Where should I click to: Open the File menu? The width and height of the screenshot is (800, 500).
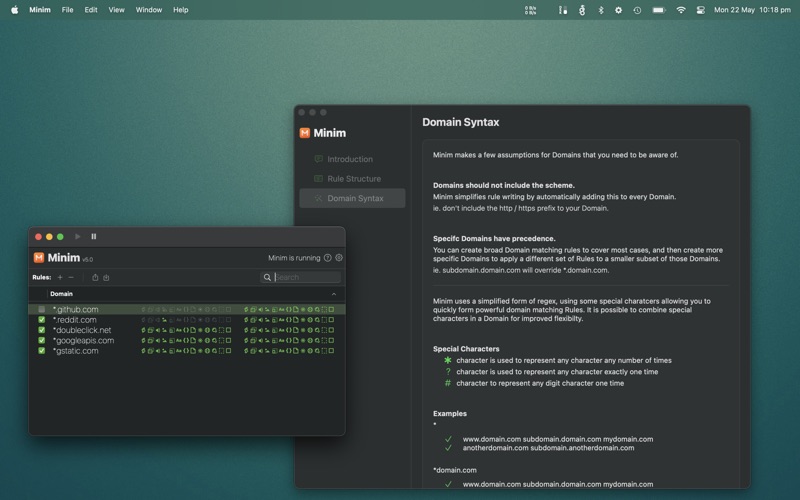coord(67,10)
